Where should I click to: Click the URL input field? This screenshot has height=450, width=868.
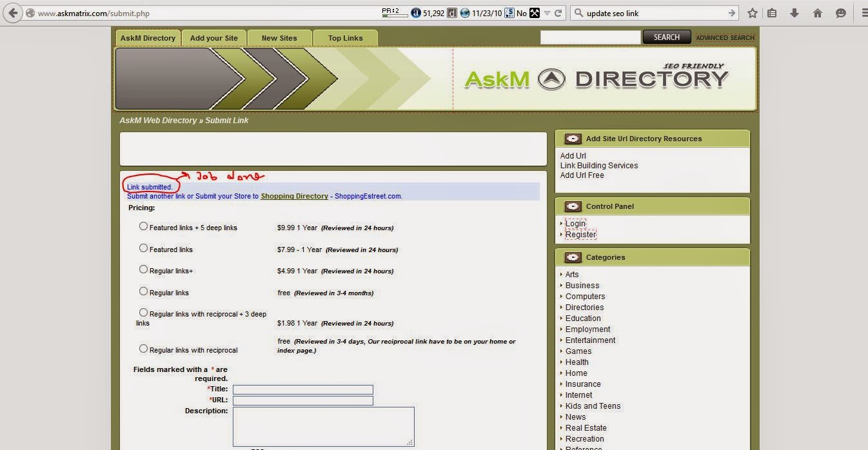[303, 400]
